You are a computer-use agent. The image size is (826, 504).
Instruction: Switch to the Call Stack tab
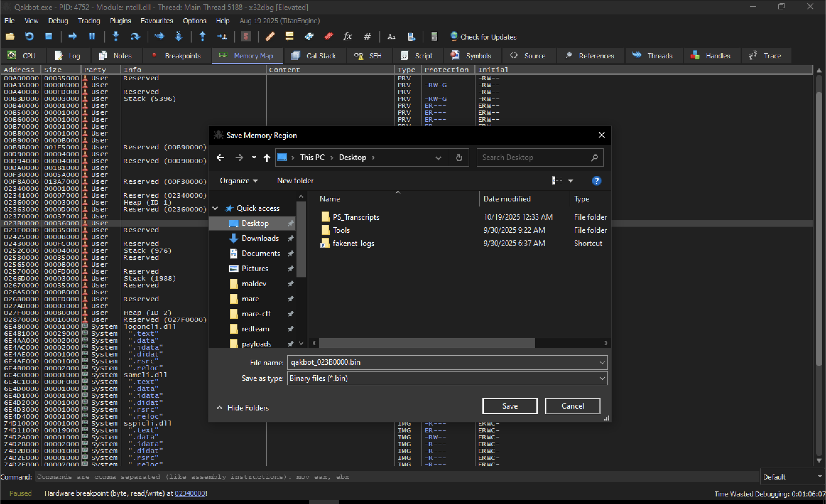pos(314,56)
